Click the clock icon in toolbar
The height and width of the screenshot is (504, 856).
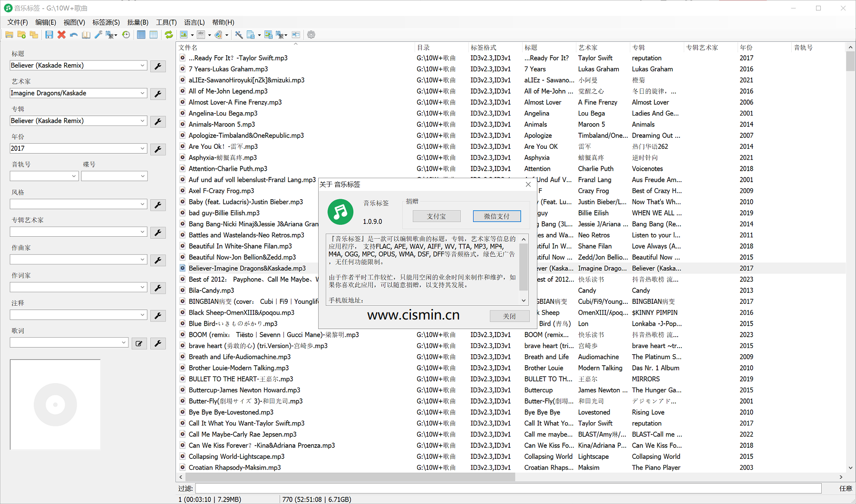point(126,35)
